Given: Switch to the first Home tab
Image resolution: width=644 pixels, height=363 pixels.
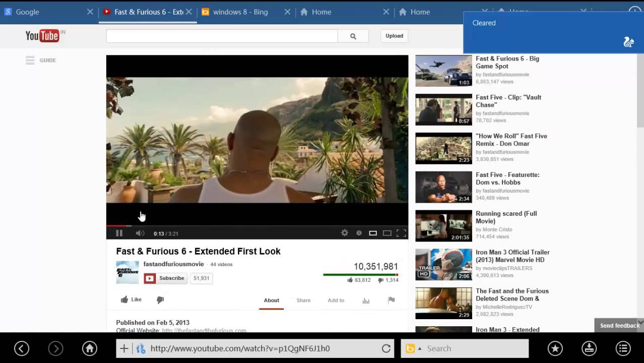Looking at the screenshot, I should point(321,12).
